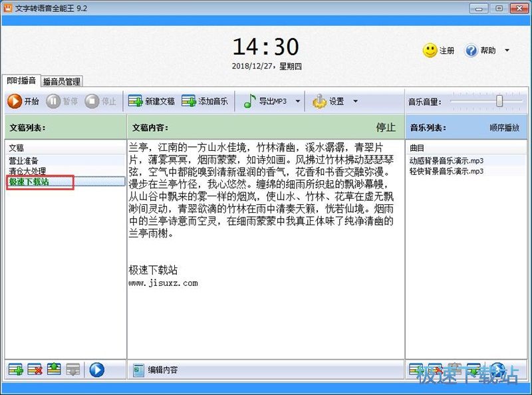The image size is (532, 395).
Task: Click the date 2018/12/27, 星期四
Action: click(x=267, y=66)
